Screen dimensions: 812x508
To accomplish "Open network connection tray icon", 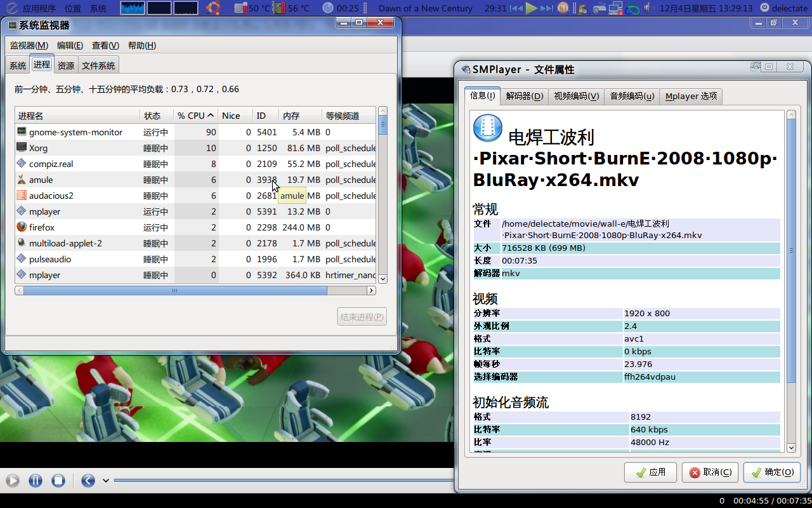I will point(615,8).
